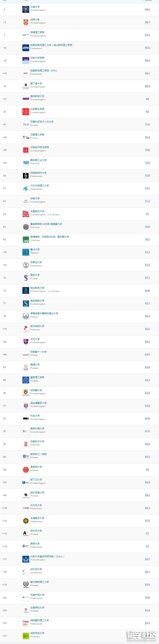Image resolution: width=159 pixels, height=644 pixels.
Task: Open the 爱丁堡大学 link
Action: (36, 84)
